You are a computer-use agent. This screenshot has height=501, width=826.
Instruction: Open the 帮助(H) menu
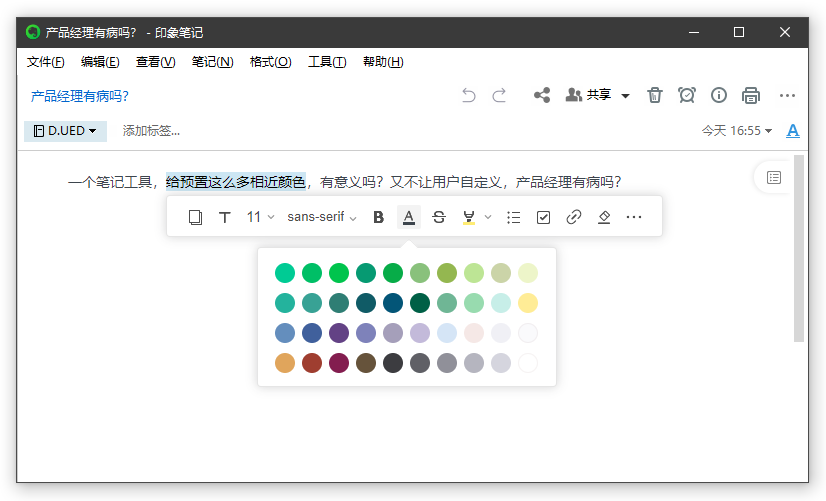click(x=383, y=62)
